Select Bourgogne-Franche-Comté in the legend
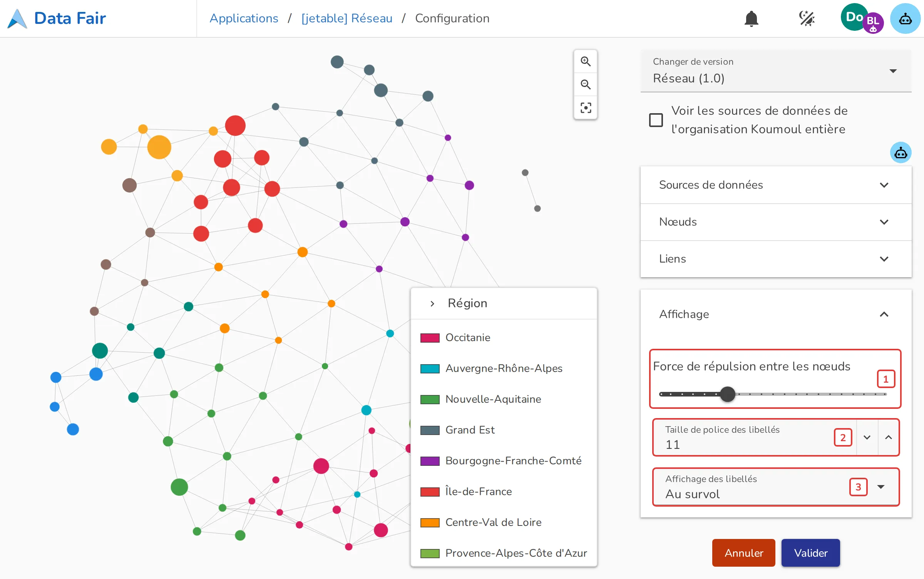This screenshot has height=579, width=924. click(x=513, y=461)
